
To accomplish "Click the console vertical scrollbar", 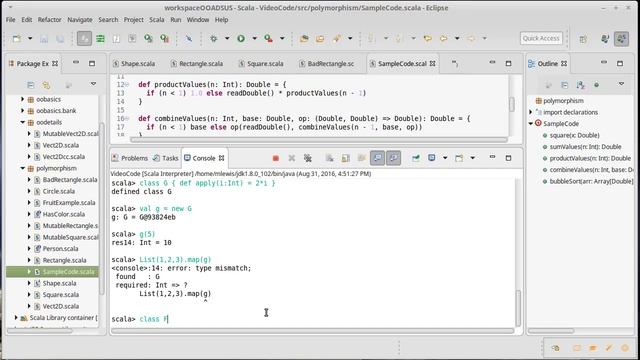I will tap(518, 308).
